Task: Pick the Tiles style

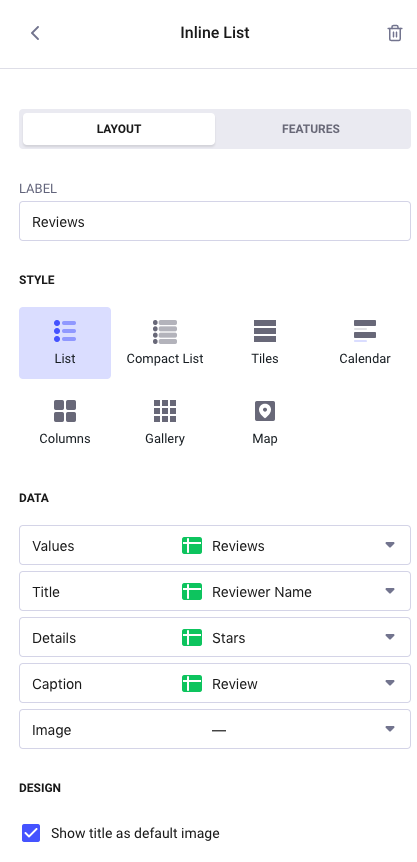Action: point(265,343)
